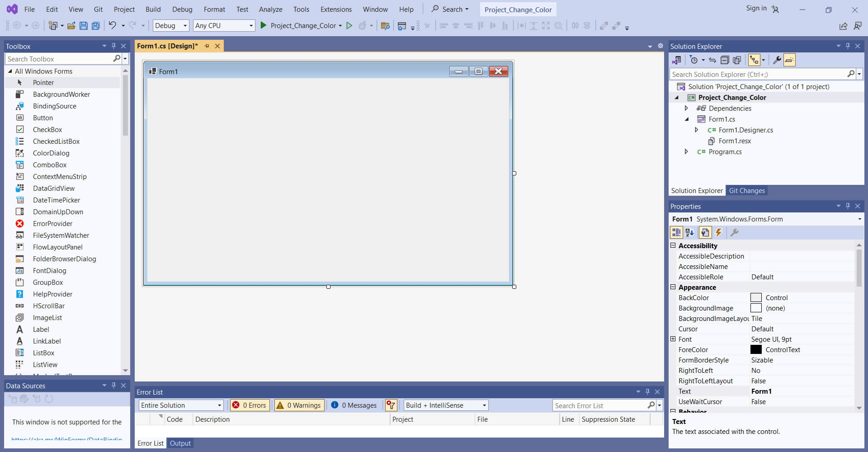Expand the Dependencies tree node

(x=686, y=108)
